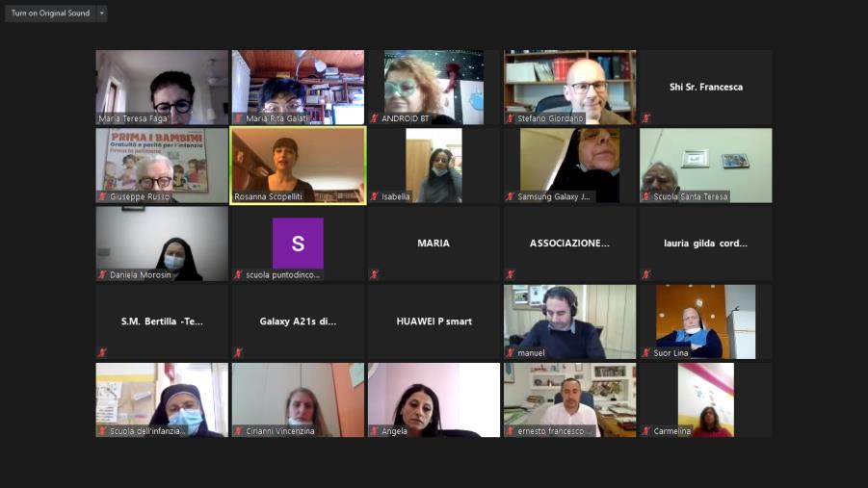This screenshot has width=868, height=488.
Task: Click the muted mic icon on MARIA tile
Action: (x=374, y=274)
